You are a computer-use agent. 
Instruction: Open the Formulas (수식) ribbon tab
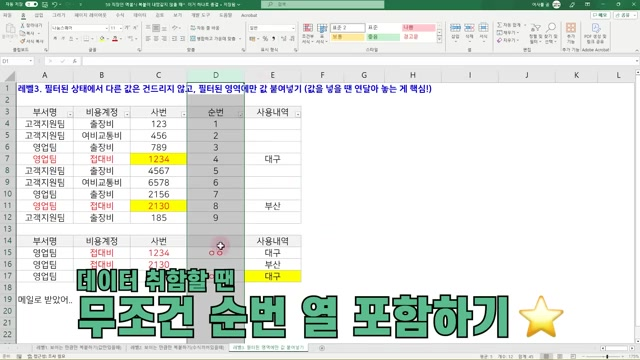(120, 15)
